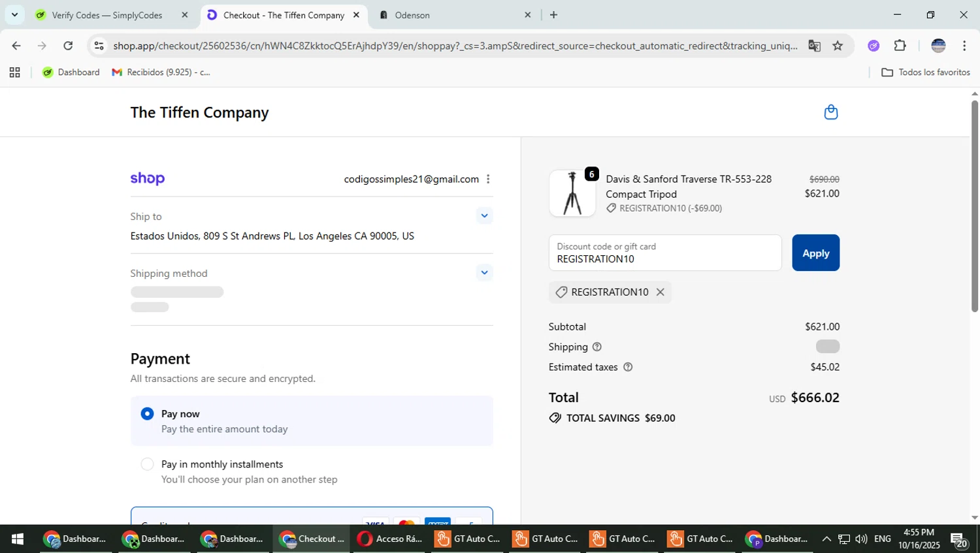Open the notification center icon
Viewport: 980px width, 553px height.
pos(959,540)
